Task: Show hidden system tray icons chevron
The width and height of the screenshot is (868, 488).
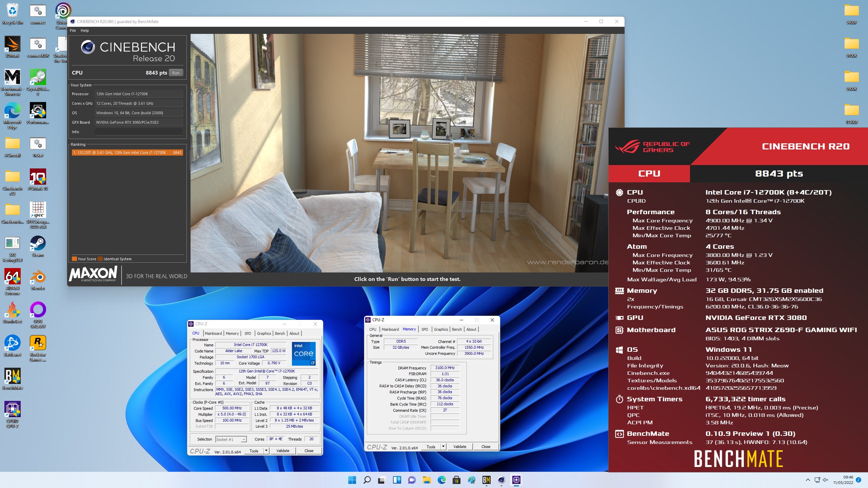Action: pyautogui.click(x=808, y=480)
